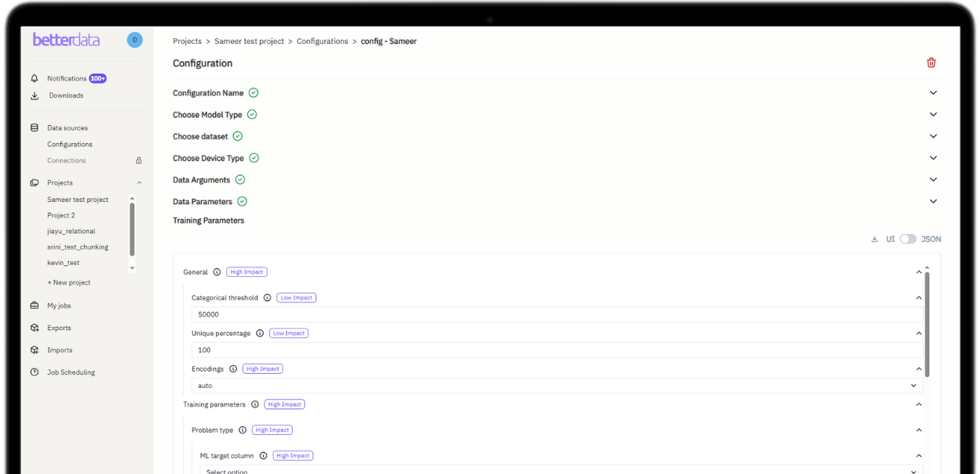Screen dimensions: 980x474
Task: Open 'srini_test_chunking' project in sidebar
Action: point(77,247)
